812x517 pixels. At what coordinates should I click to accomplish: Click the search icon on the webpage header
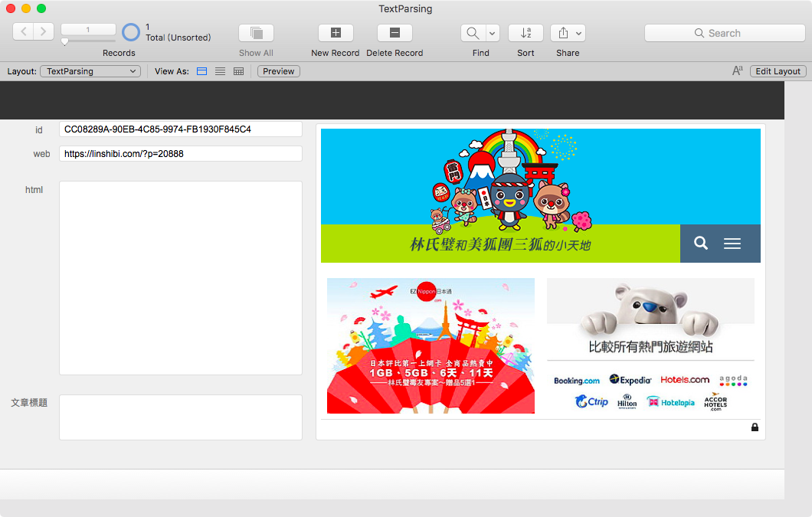pyautogui.click(x=701, y=243)
